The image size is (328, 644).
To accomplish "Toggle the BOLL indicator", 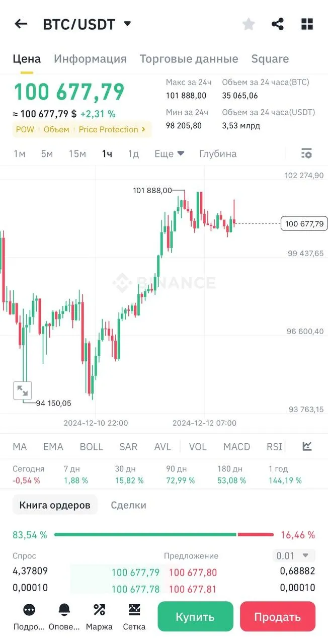I will pyautogui.click(x=91, y=447).
